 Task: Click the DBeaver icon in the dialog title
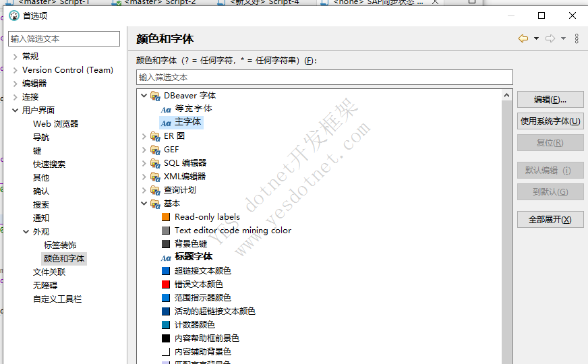14,16
